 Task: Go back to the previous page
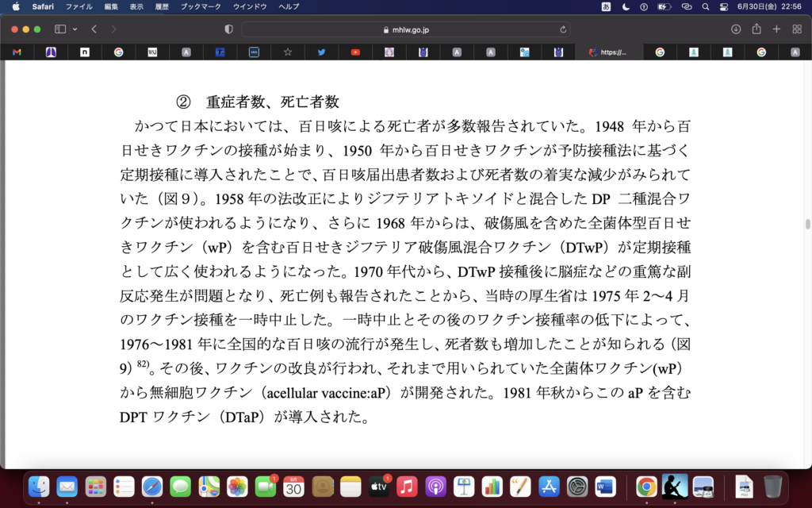coord(94,29)
